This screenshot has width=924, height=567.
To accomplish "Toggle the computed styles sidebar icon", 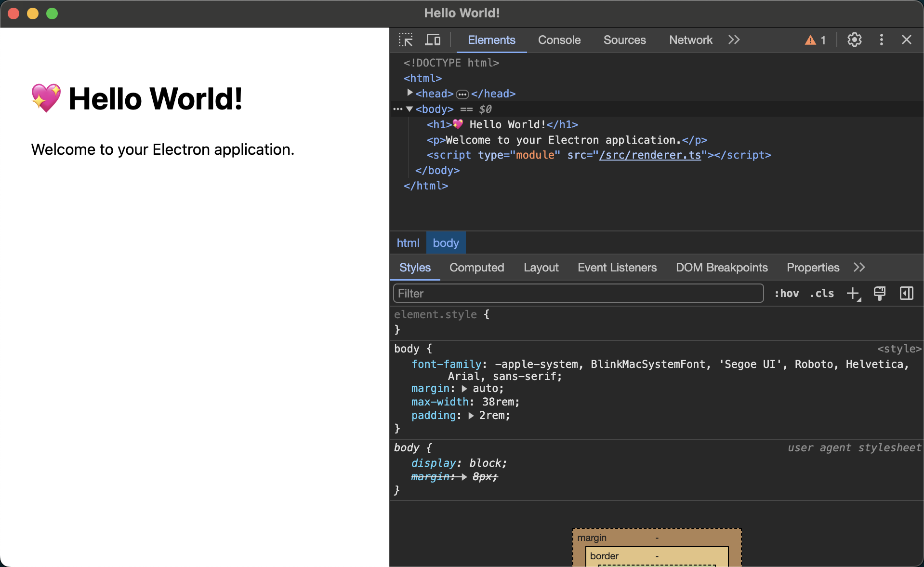I will 907,293.
